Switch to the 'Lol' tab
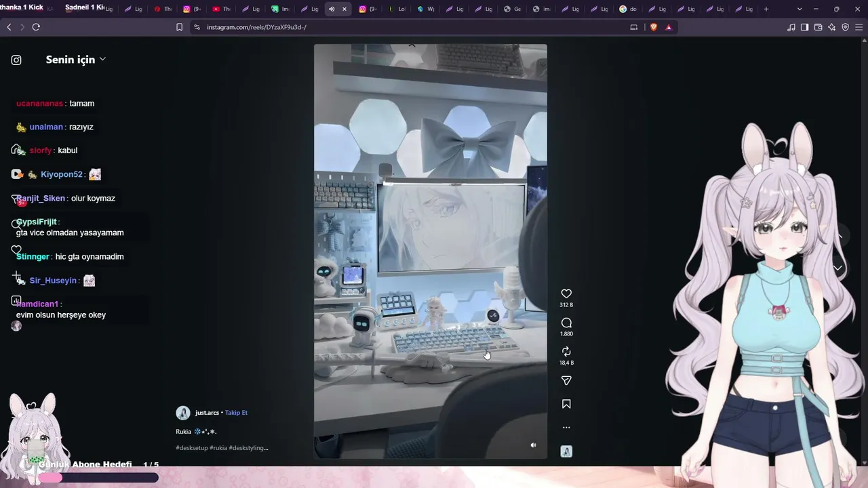This screenshot has height=488, width=868. click(397, 9)
